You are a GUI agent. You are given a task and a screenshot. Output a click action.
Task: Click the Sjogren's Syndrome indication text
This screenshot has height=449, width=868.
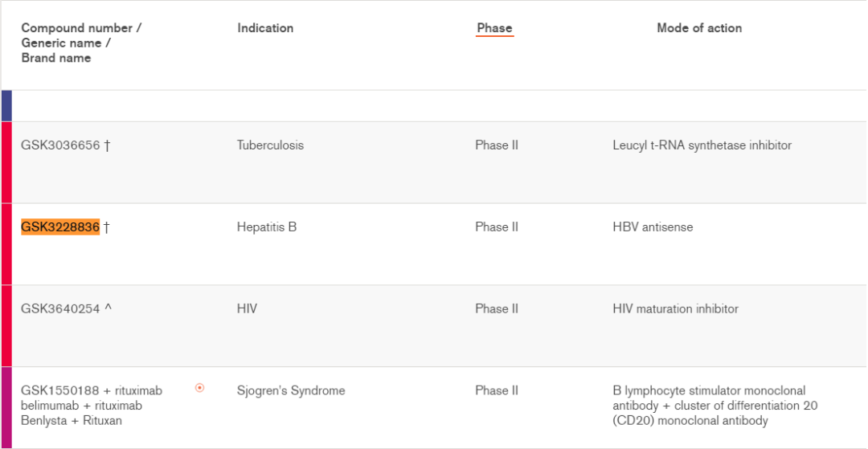click(x=291, y=390)
